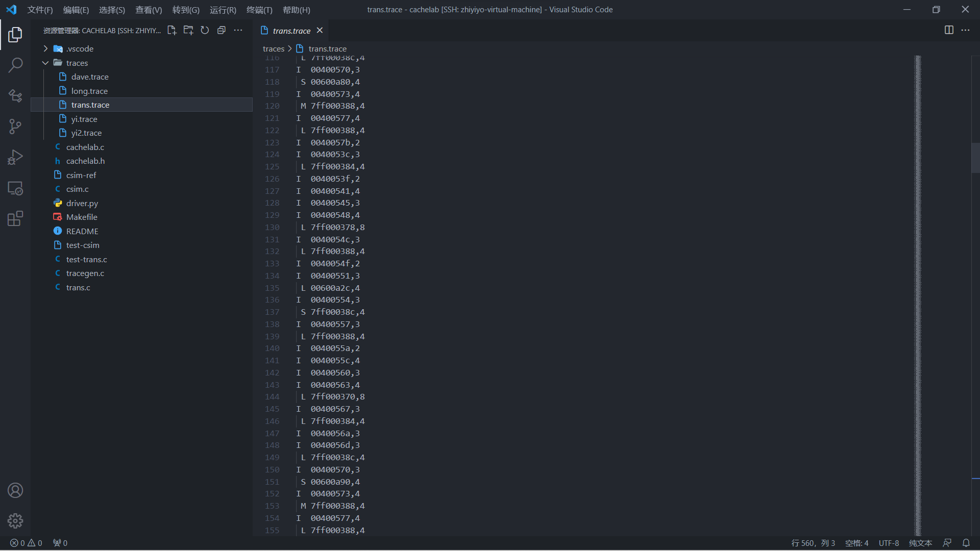The height and width of the screenshot is (551, 980).
Task: Open notifications bell
Action: [966, 543]
